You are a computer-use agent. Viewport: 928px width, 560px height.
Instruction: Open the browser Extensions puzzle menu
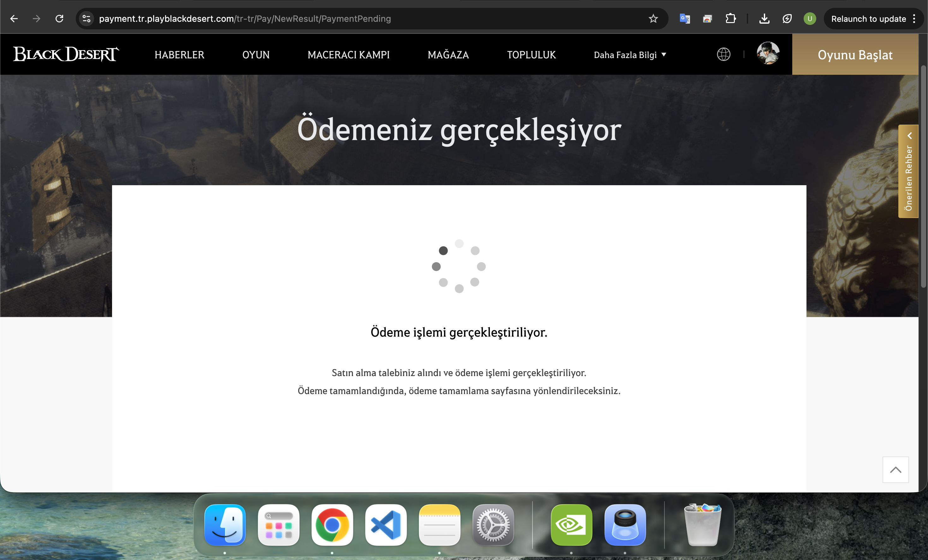pos(731,18)
